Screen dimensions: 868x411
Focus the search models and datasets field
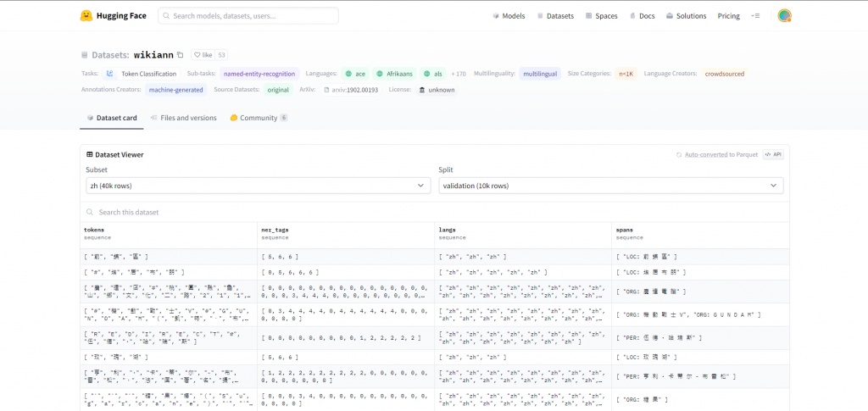[248, 16]
